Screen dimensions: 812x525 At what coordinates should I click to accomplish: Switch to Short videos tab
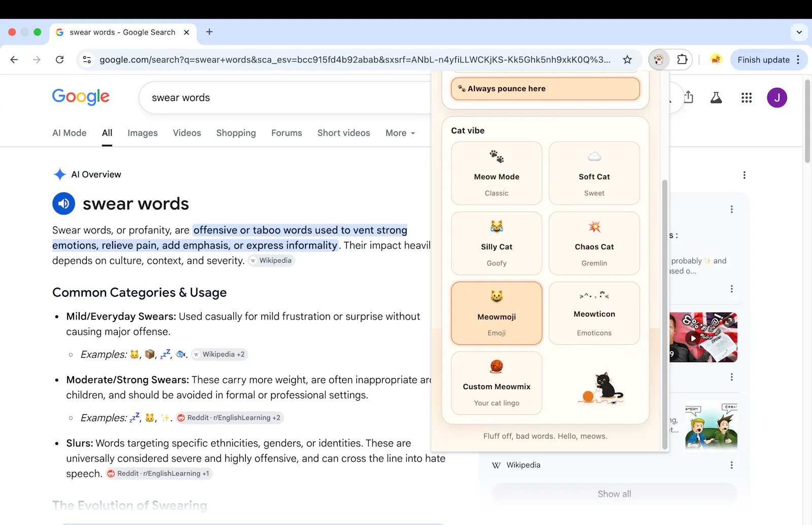click(344, 133)
